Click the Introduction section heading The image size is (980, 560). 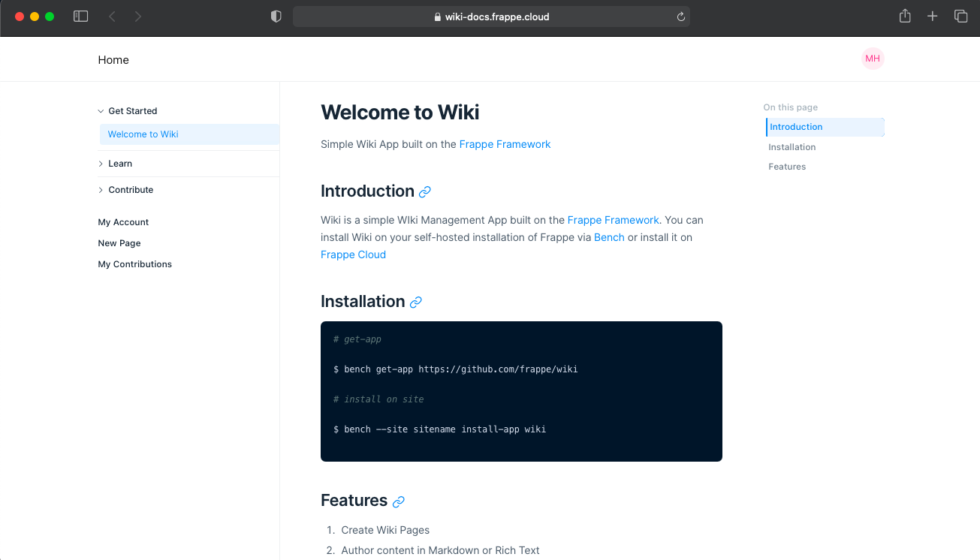point(367,191)
